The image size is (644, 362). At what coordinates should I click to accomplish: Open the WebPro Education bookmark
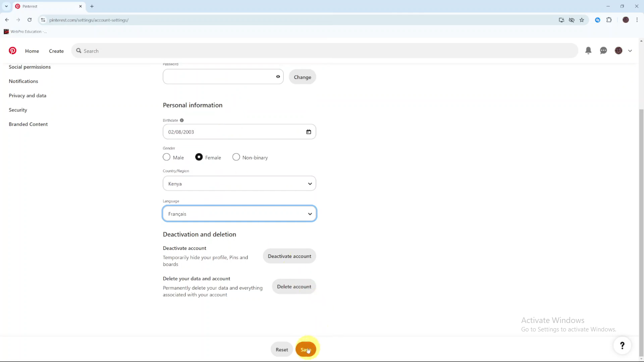[25, 31]
